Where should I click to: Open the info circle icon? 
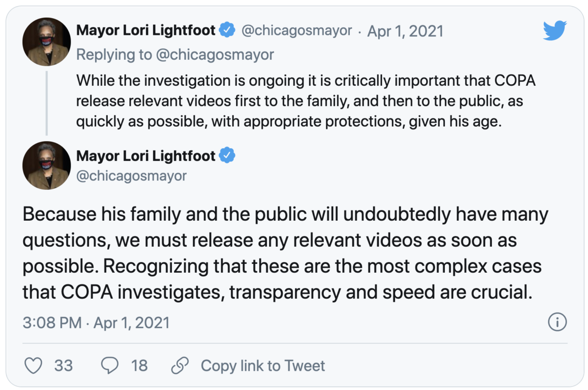557,322
